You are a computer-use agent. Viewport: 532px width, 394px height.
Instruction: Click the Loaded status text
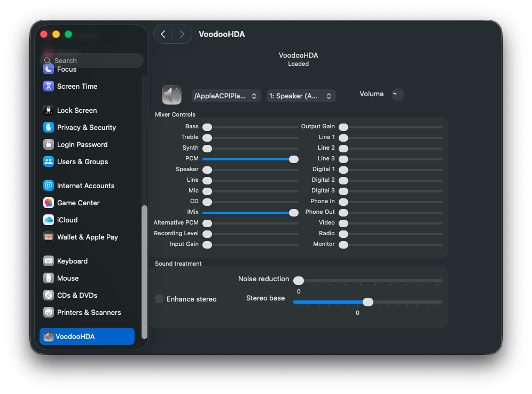coord(298,64)
